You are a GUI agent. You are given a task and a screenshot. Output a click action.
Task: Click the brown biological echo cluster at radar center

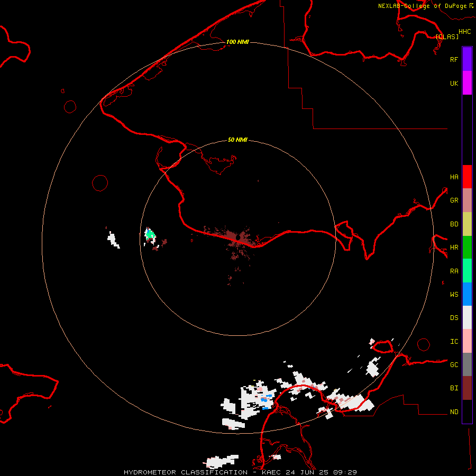pos(239,237)
